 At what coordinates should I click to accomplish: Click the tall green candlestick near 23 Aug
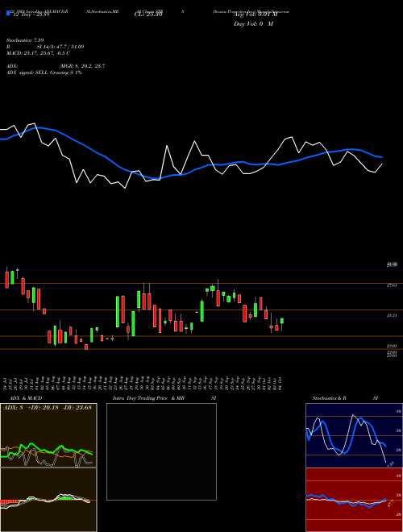118,311
